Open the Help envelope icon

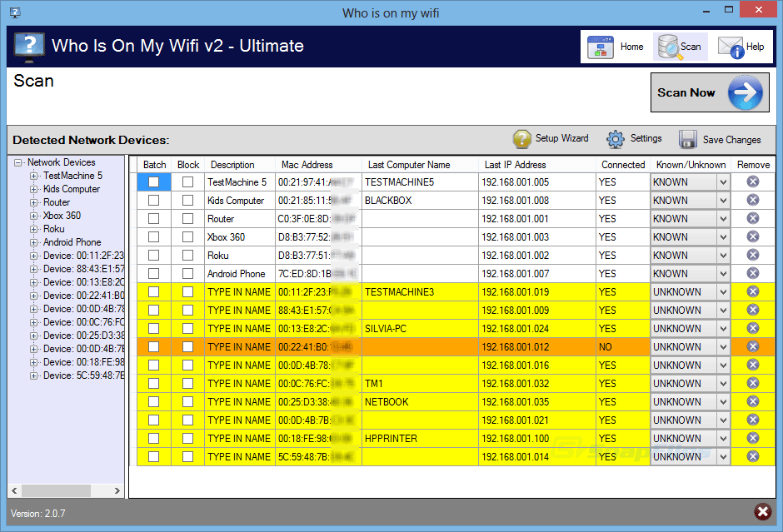tap(730, 47)
